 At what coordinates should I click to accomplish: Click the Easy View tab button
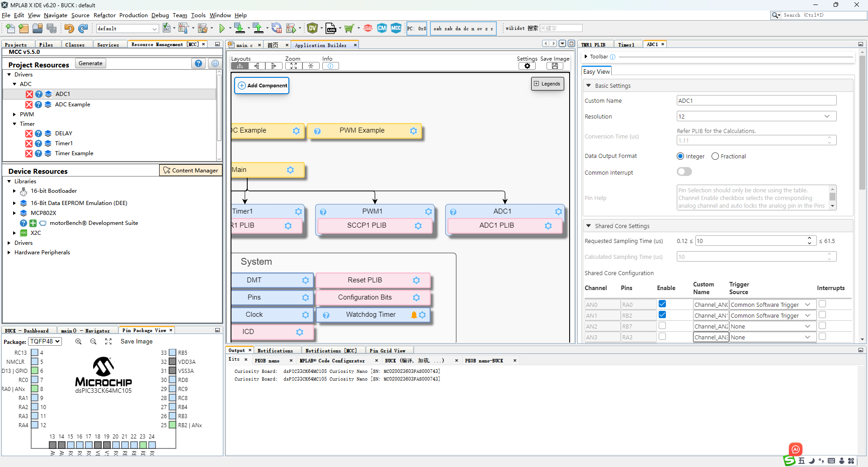coord(596,71)
